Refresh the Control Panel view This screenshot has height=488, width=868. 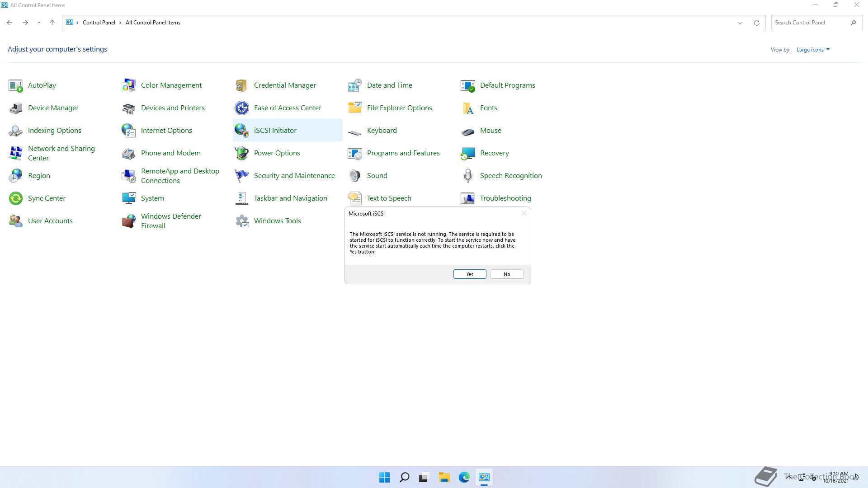[x=756, y=23]
